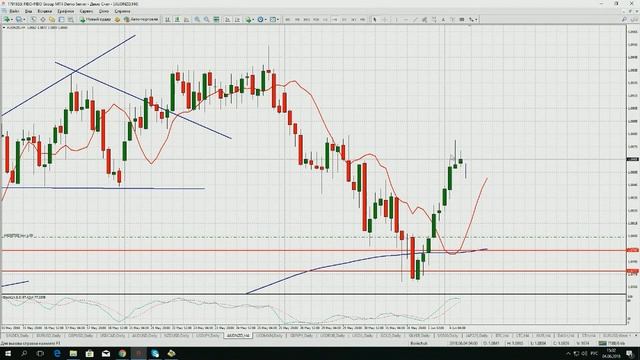This screenshot has height=360, width=640.
Task: Switch chart to bar chart type
Action: pos(167,19)
